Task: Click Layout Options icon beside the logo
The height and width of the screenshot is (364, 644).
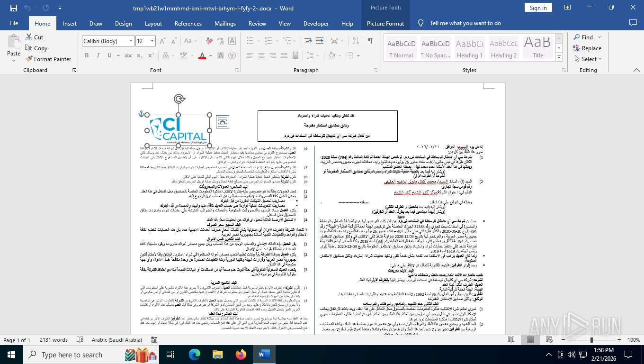Action: pyautogui.click(x=223, y=122)
